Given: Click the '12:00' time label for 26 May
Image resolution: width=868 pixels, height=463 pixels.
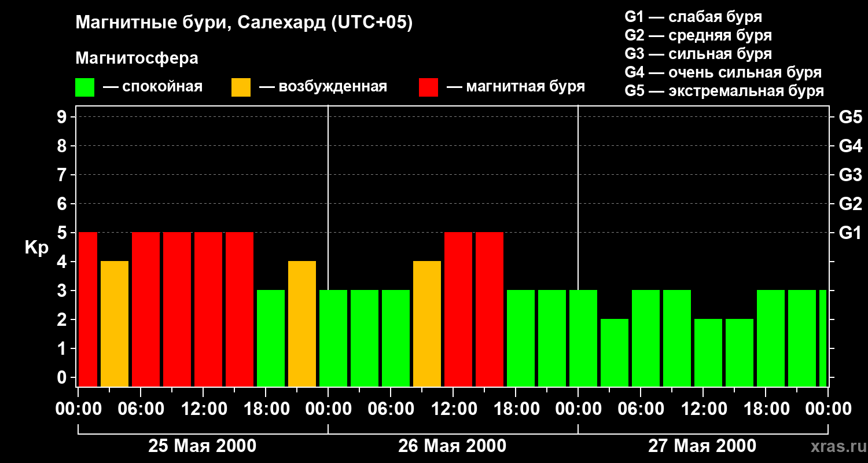Looking at the screenshot, I should point(453,409).
